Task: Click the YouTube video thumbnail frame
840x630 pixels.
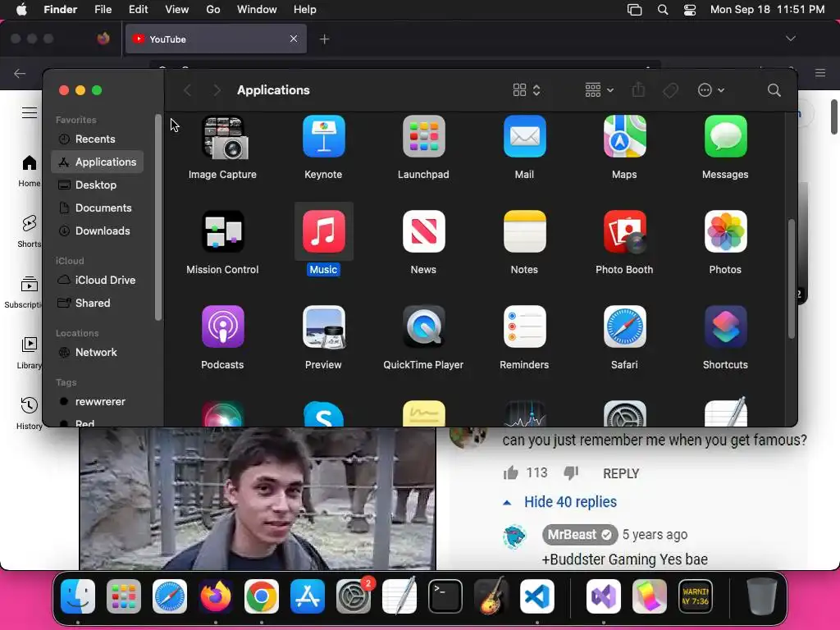Action: coord(258,498)
